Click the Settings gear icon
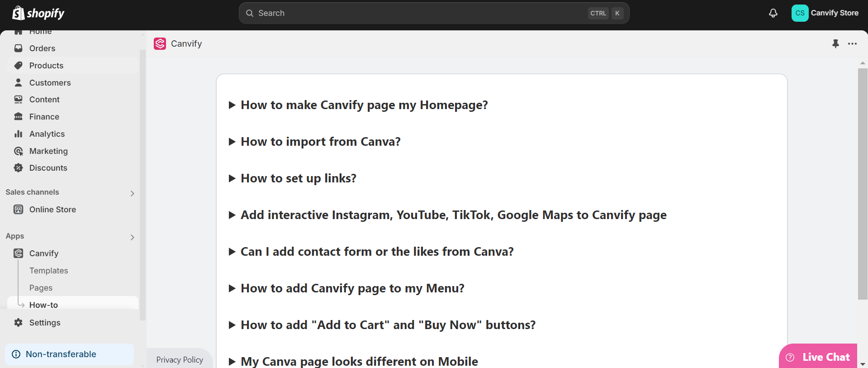 [x=18, y=322]
